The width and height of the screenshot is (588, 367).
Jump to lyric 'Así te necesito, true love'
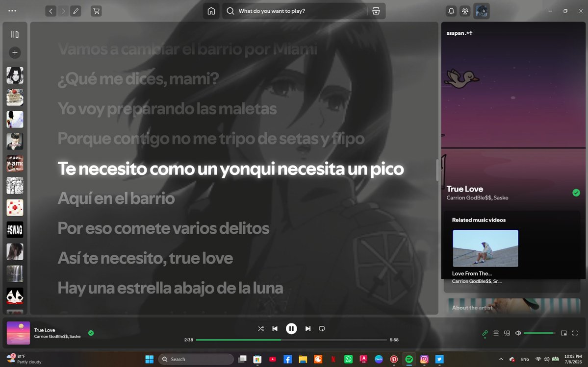[x=146, y=258]
